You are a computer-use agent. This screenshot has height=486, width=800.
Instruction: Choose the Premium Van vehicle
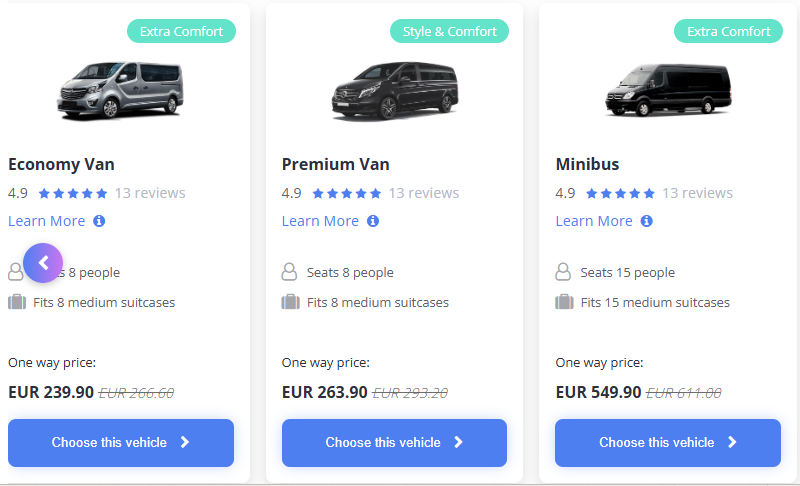[394, 443]
